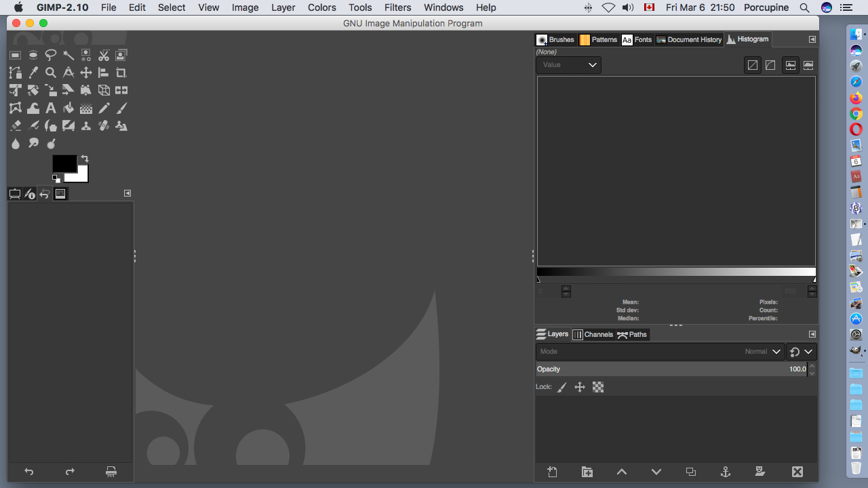868x488 pixels.
Task: Duplicate the layer button
Action: [691, 472]
